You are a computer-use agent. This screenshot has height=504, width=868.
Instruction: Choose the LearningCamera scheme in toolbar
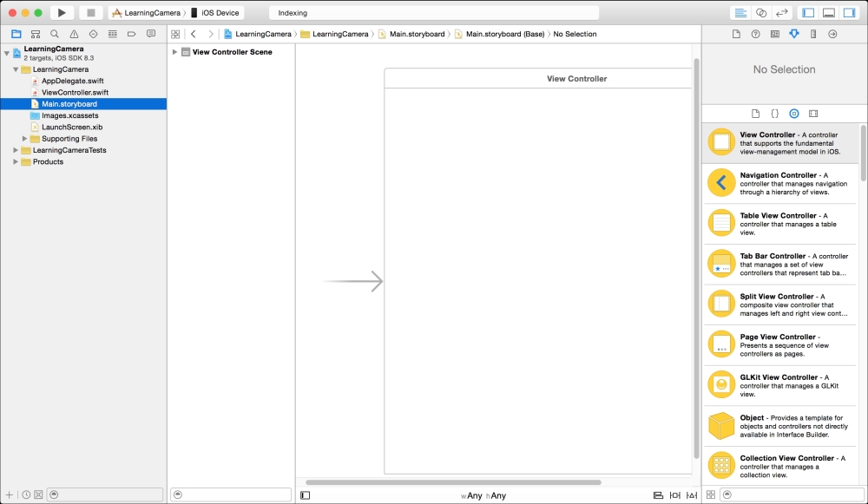(147, 13)
